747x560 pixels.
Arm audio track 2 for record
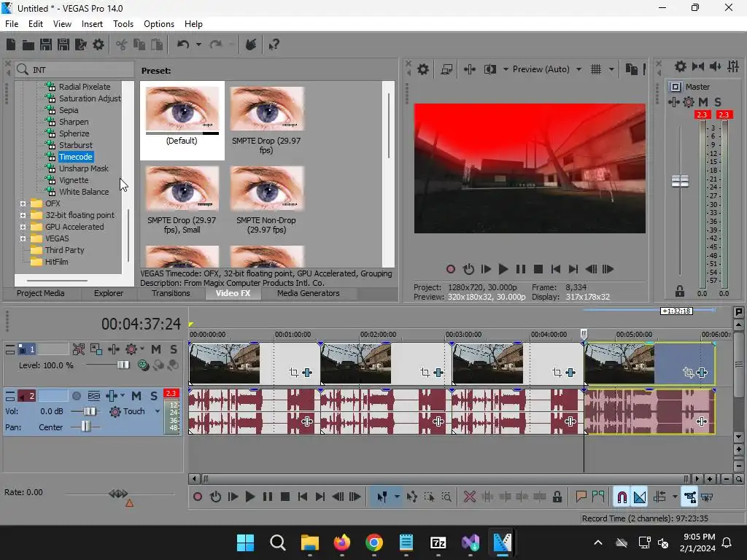[76, 396]
